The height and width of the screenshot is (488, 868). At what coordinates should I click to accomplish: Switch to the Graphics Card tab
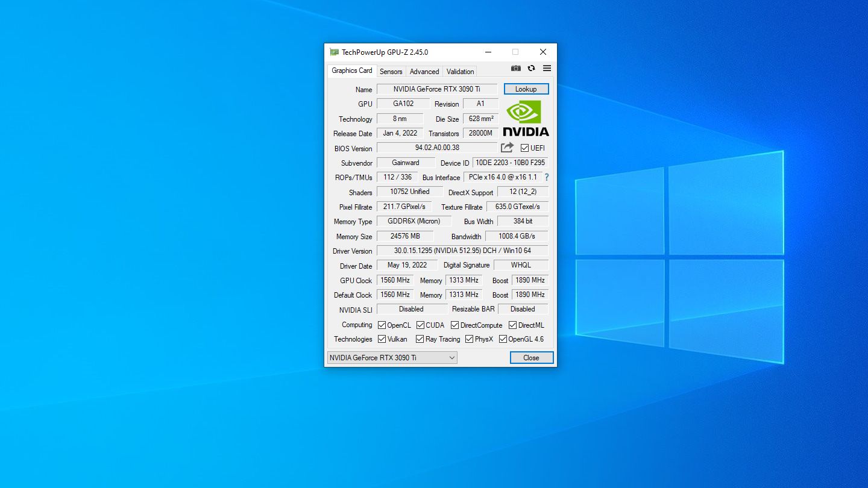click(352, 70)
